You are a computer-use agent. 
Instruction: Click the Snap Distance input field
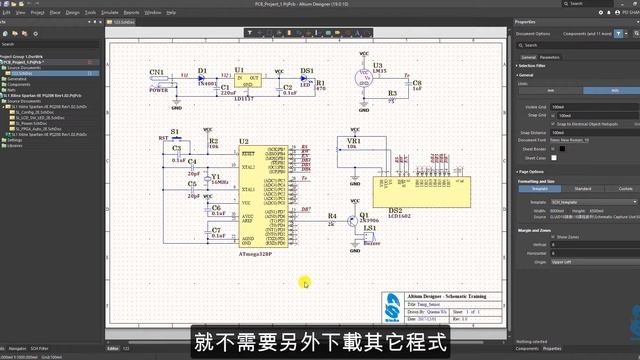594,133
